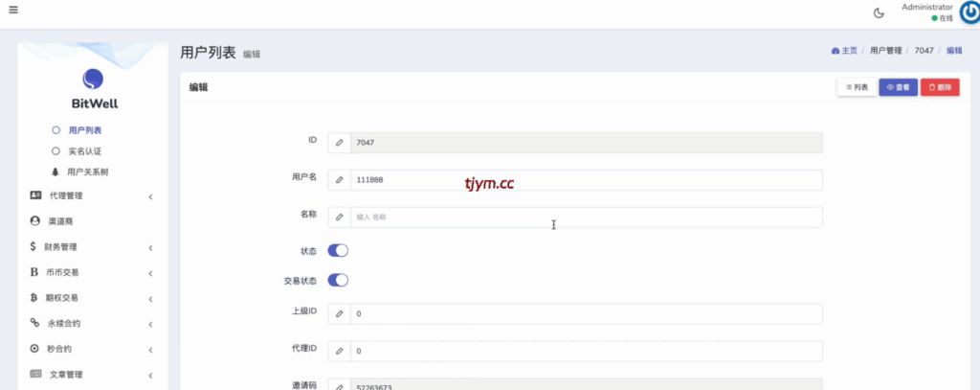
Task: Expand the 财务管理 menu section
Action: [91, 247]
